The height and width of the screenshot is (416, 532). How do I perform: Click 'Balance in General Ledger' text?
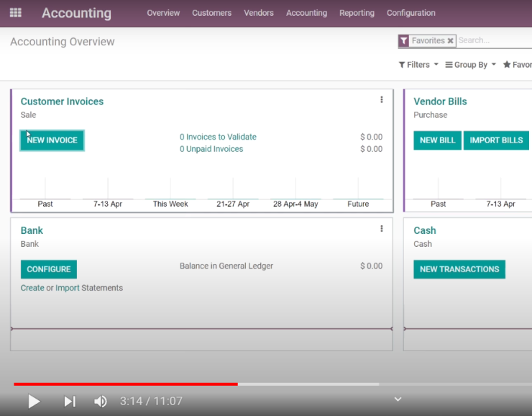tap(226, 266)
